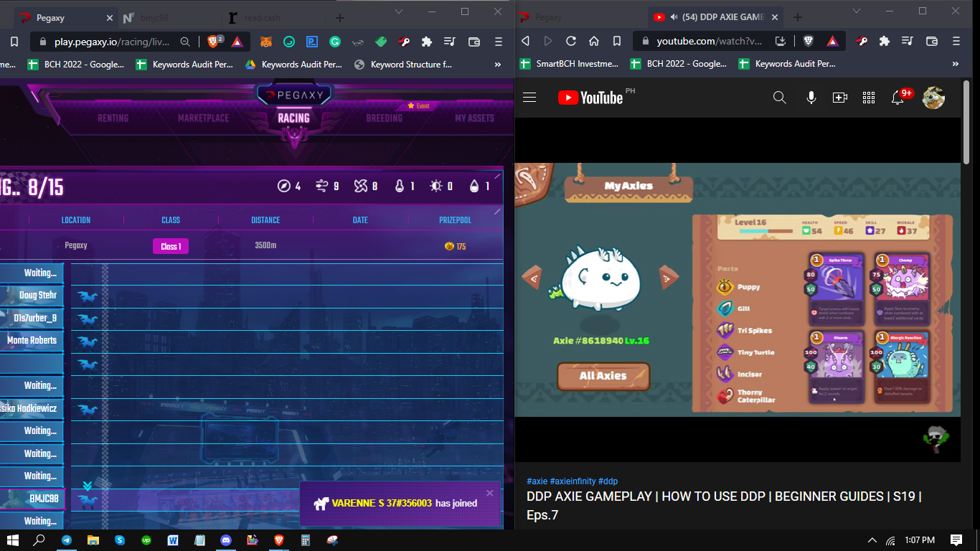
Task: Open YouTube search
Action: 780,98
